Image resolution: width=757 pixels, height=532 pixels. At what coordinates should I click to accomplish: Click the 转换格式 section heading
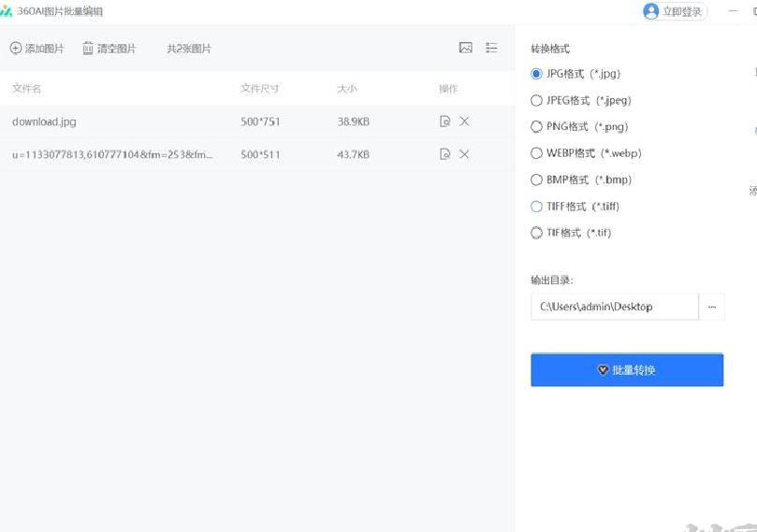click(550, 49)
